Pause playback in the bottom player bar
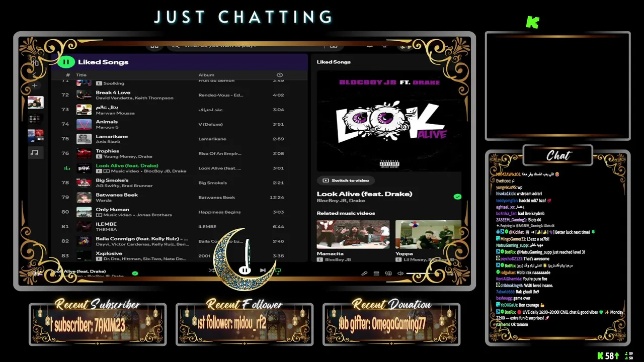The image size is (644, 362). [244, 270]
